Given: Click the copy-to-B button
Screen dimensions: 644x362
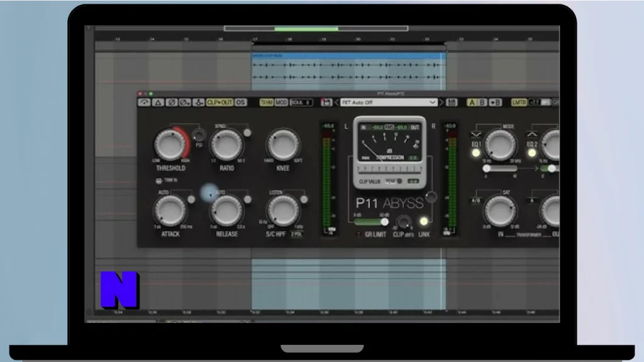Looking at the screenshot, I should pos(496,102).
